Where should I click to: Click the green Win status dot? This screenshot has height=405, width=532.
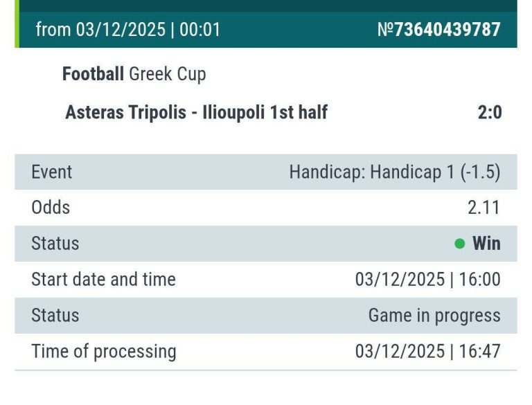pos(459,244)
